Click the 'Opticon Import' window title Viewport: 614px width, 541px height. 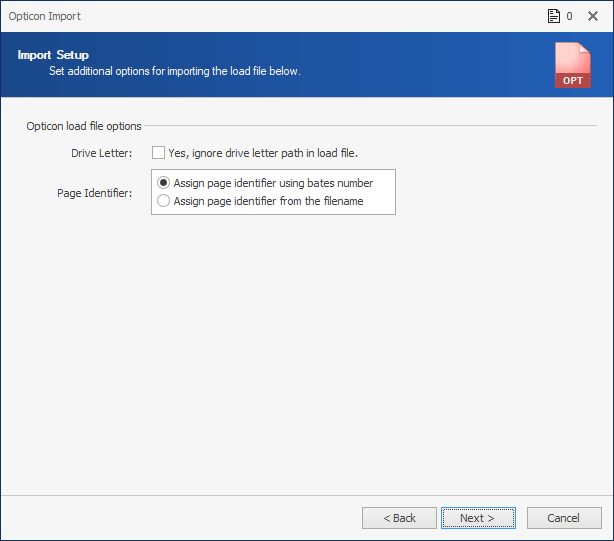[45, 16]
